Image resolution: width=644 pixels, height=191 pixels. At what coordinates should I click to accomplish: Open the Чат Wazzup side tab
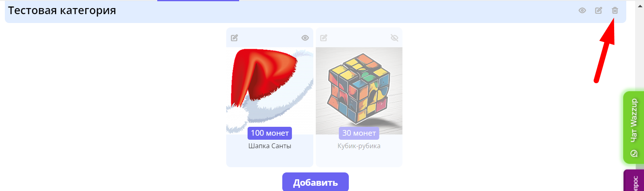coord(634,127)
